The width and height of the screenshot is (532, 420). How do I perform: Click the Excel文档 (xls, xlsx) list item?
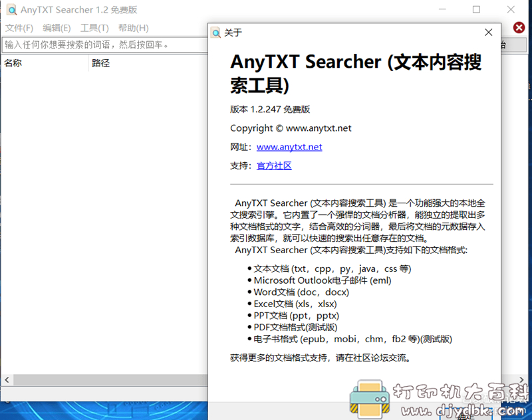(x=295, y=304)
